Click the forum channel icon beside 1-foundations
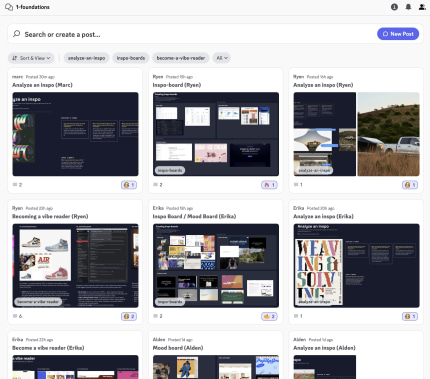 click(x=9, y=7)
